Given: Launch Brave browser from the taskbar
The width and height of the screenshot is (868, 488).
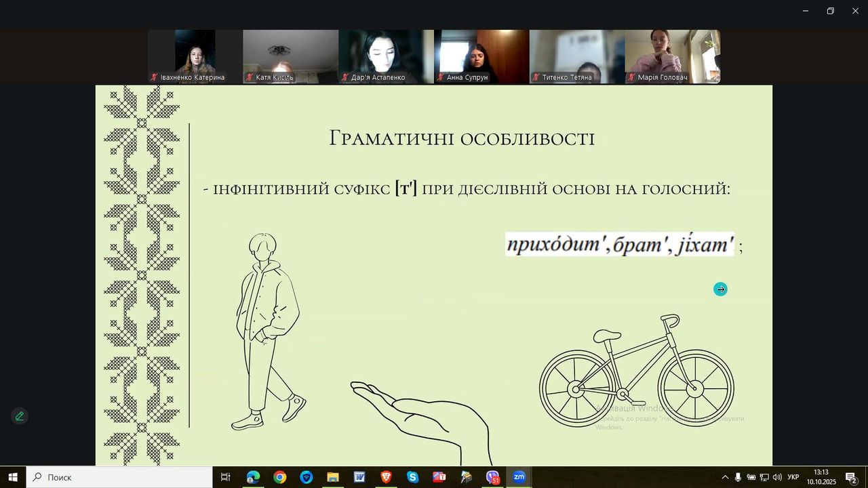Looking at the screenshot, I should click(386, 477).
